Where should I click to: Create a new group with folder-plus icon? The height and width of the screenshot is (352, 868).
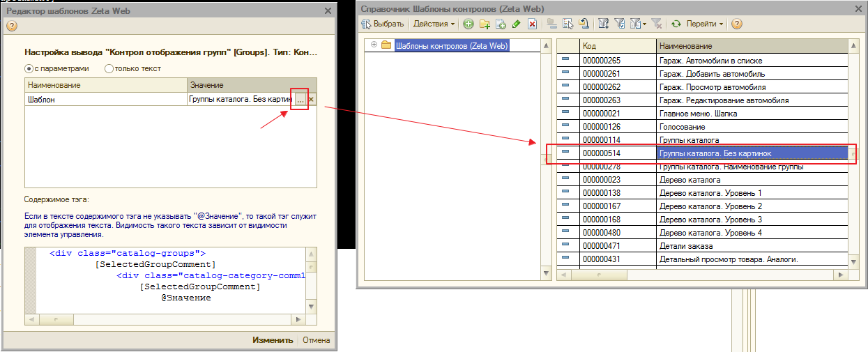(485, 24)
